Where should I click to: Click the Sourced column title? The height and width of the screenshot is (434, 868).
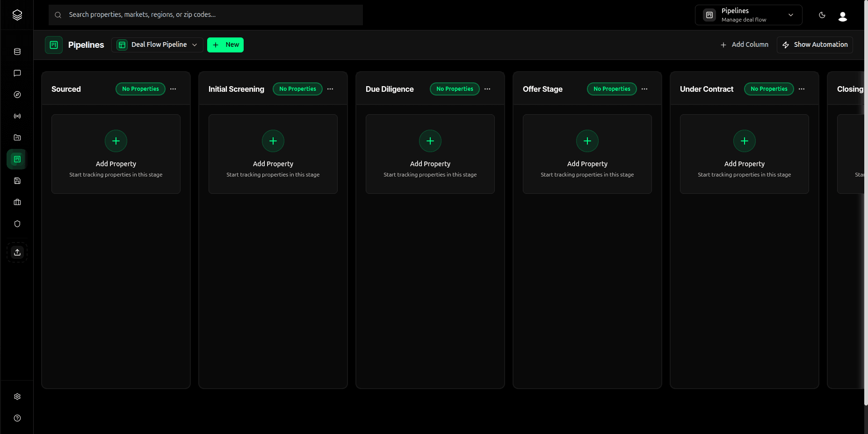coord(66,89)
